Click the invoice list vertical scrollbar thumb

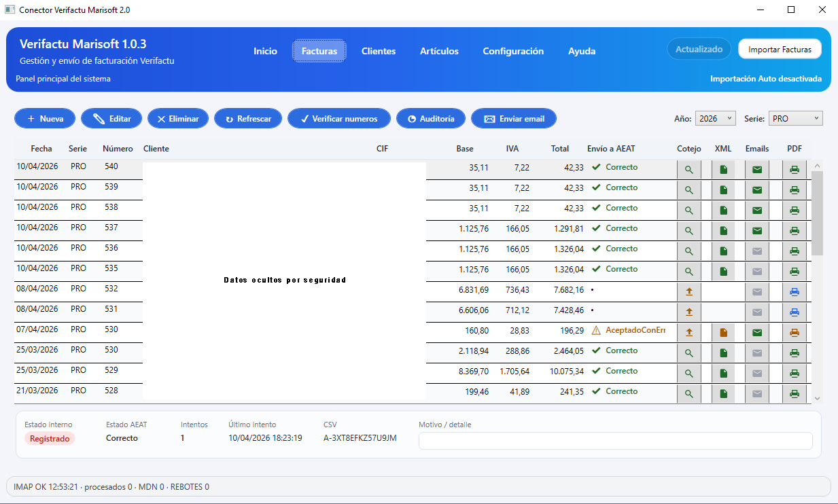click(x=818, y=213)
